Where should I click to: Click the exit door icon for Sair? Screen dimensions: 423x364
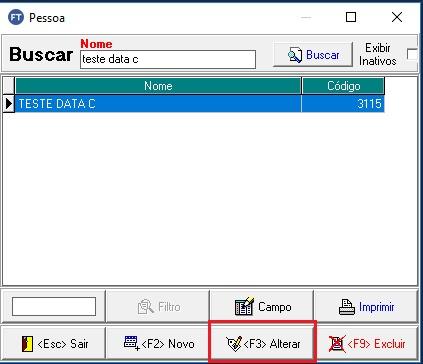(27, 344)
